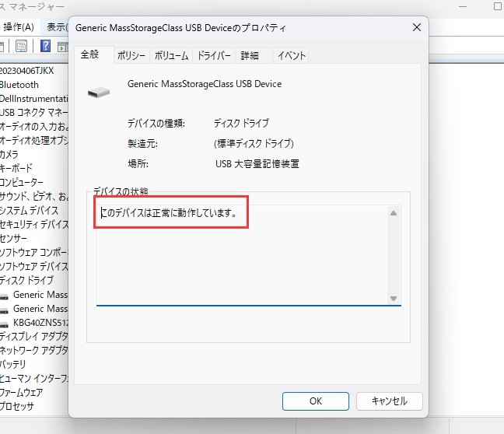Select the プロセッサ category

[16, 406]
